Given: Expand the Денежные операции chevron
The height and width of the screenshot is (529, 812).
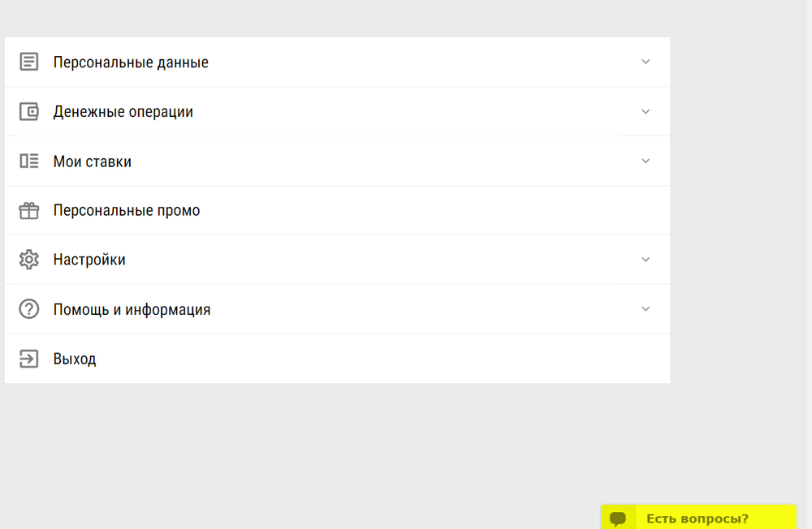Looking at the screenshot, I should pyautogui.click(x=646, y=112).
